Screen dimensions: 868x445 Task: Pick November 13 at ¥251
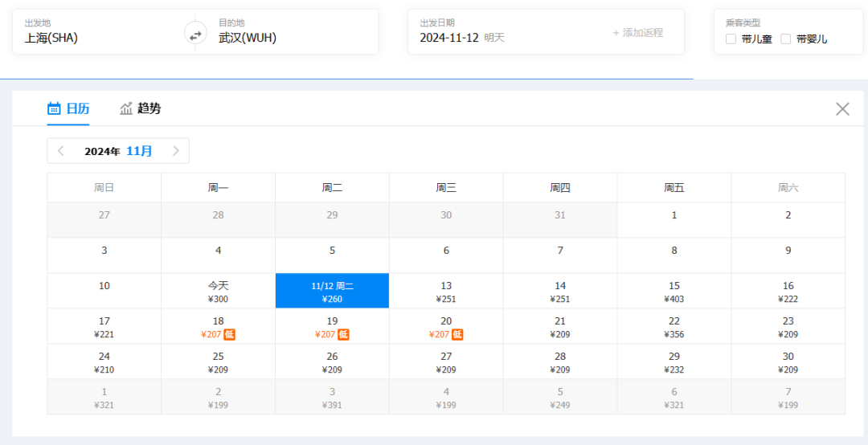(446, 291)
